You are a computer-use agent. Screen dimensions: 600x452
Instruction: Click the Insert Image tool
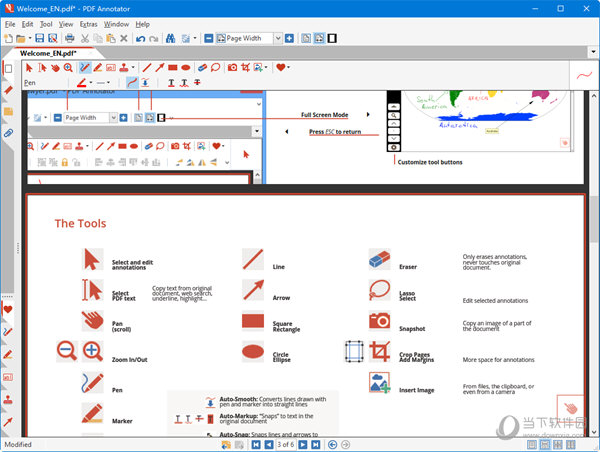pyautogui.click(x=258, y=68)
